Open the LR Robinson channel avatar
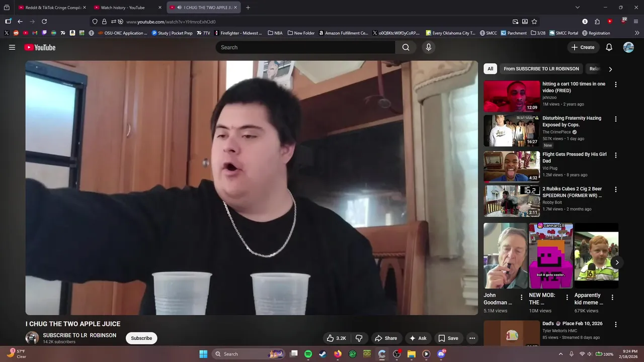The width and height of the screenshot is (644, 362). coord(32,338)
